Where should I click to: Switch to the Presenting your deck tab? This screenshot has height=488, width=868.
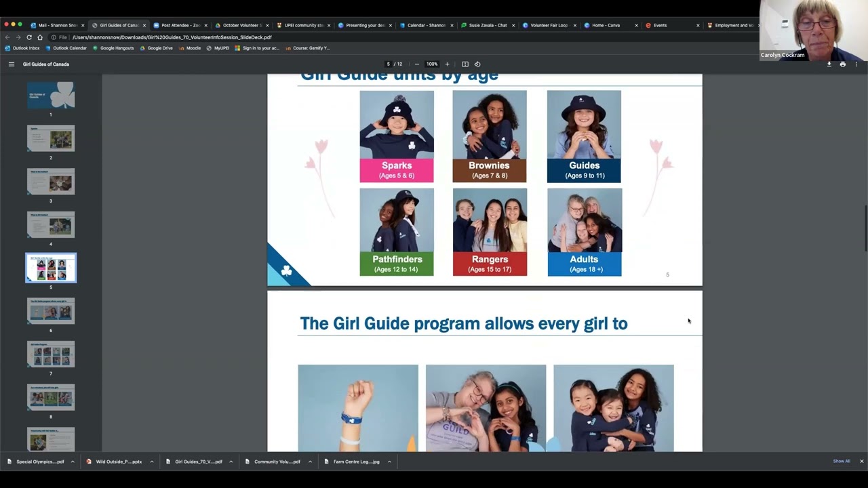[366, 26]
